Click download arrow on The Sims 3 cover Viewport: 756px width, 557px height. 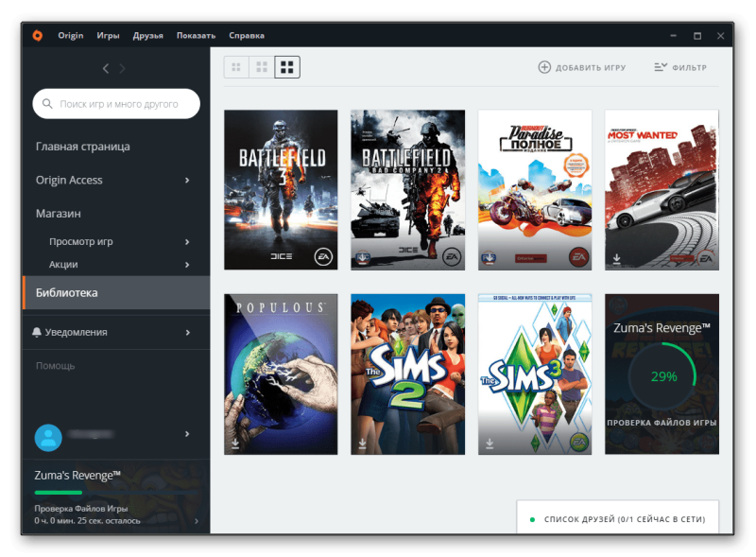tap(490, 444)
